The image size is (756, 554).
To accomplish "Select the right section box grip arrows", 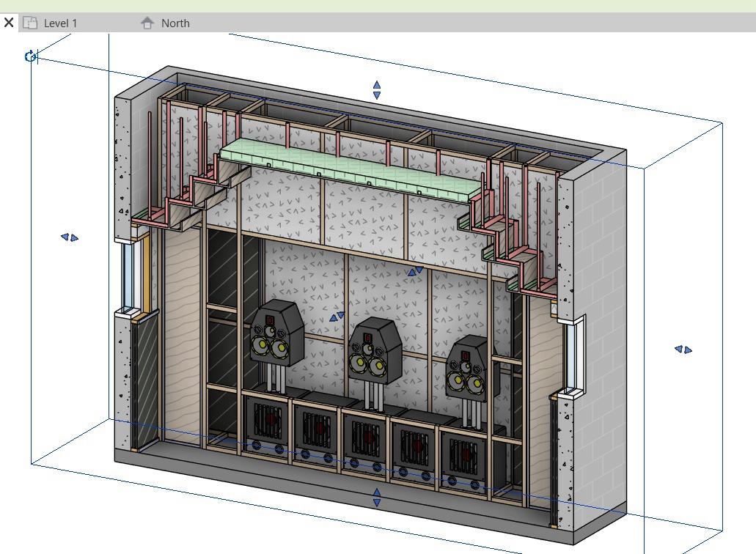I will point(683,350).
